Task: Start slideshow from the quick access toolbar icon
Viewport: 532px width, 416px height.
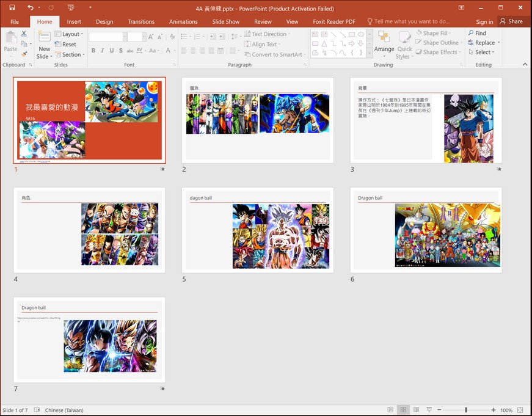Action: 71,7
